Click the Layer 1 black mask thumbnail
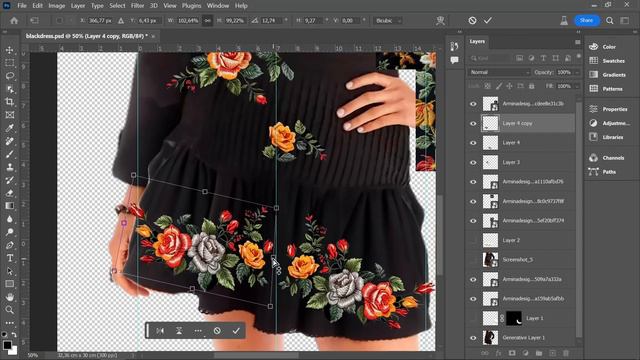 coord(513,318)
